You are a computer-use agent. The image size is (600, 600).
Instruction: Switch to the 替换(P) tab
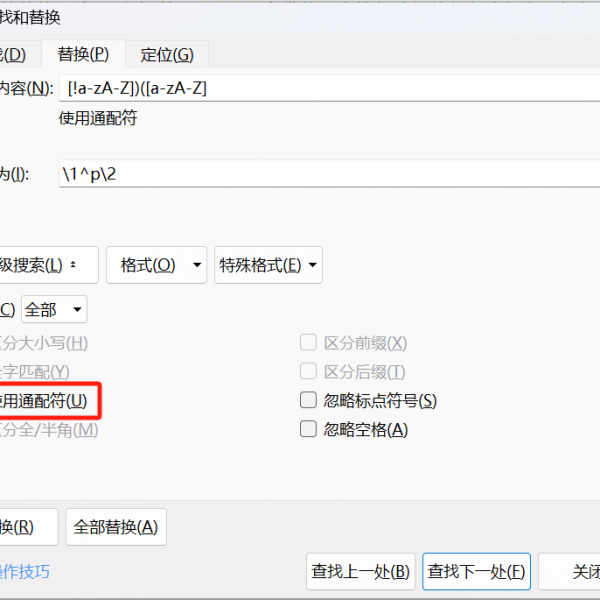coord(83,54)
